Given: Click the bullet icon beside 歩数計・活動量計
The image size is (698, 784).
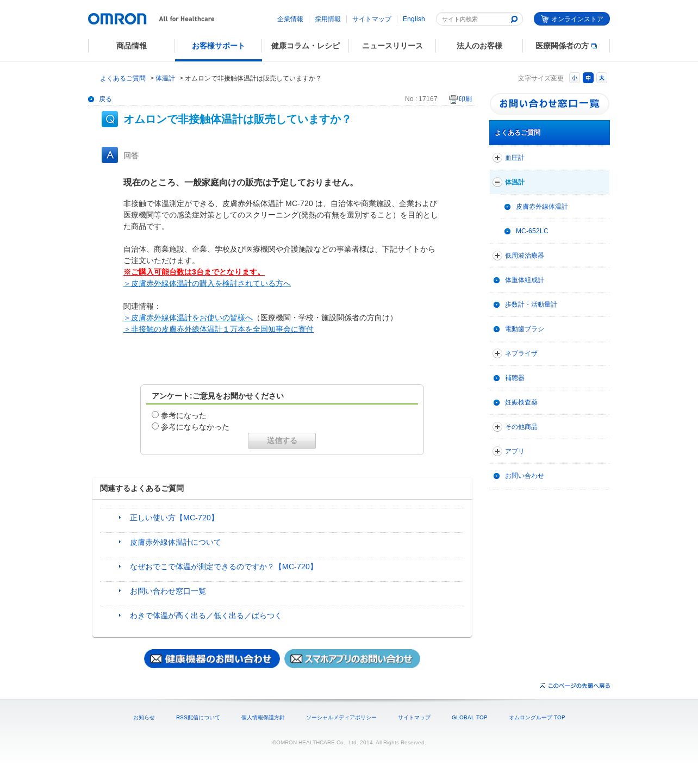Looking at the screenshot, I should pos(496,304).
